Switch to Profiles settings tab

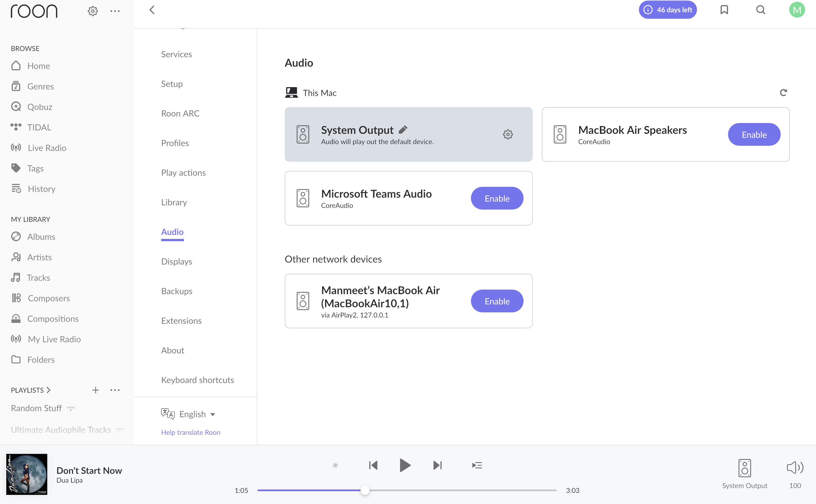click(x=175, y=143)
